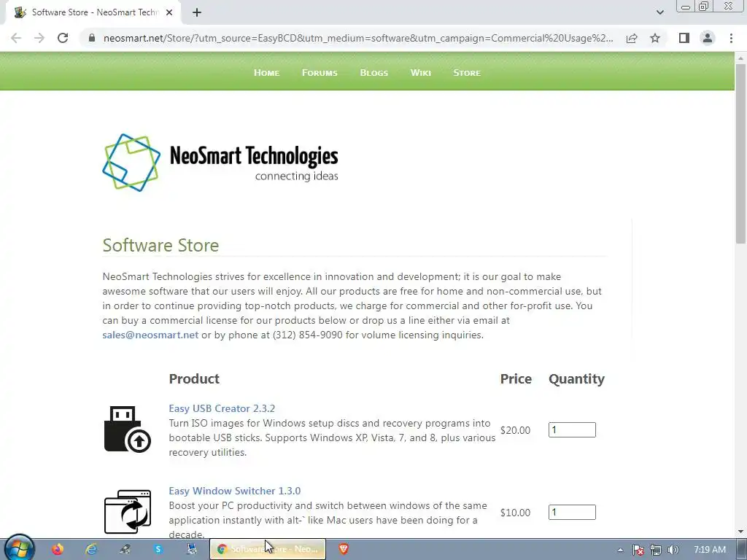Focus the Easy Window Switcher quantity field
Image resolution: width=747 pixels, height=560 pixels.
(572, 513)
